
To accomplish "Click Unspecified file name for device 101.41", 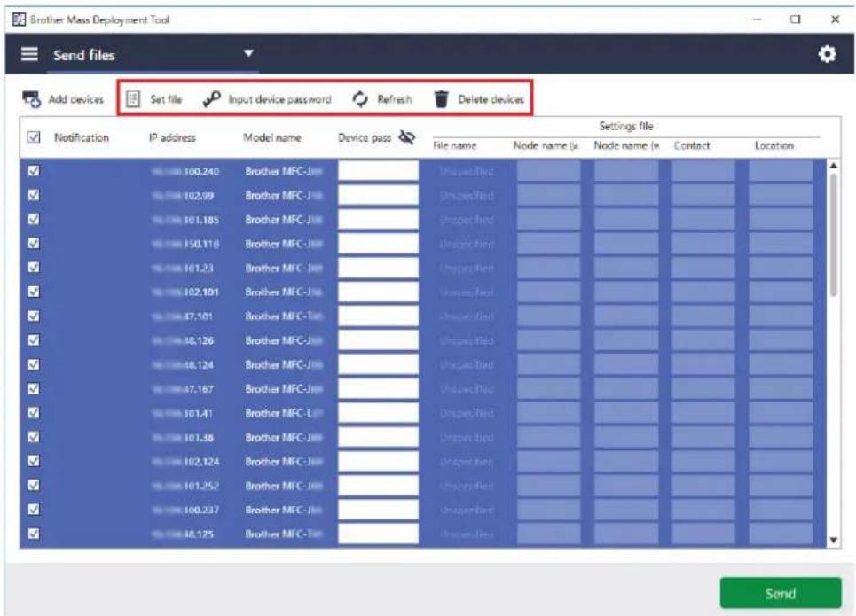I will 467,413.
